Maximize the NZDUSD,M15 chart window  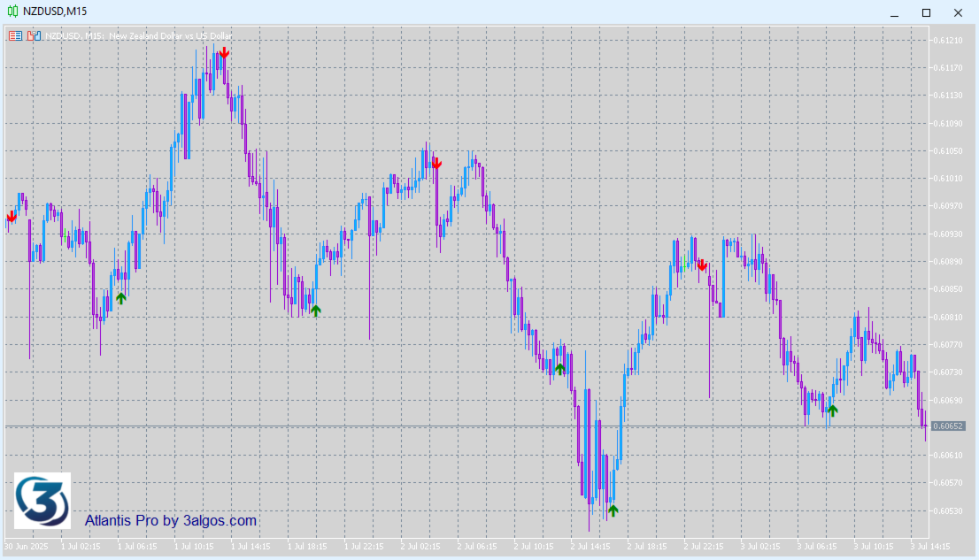coord(927,12)
